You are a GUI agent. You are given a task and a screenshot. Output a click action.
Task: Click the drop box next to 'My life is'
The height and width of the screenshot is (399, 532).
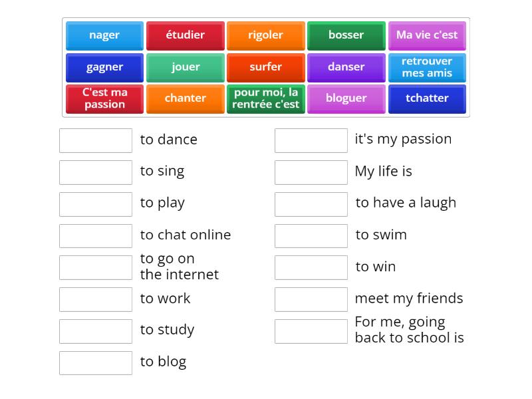coord(311,172)
